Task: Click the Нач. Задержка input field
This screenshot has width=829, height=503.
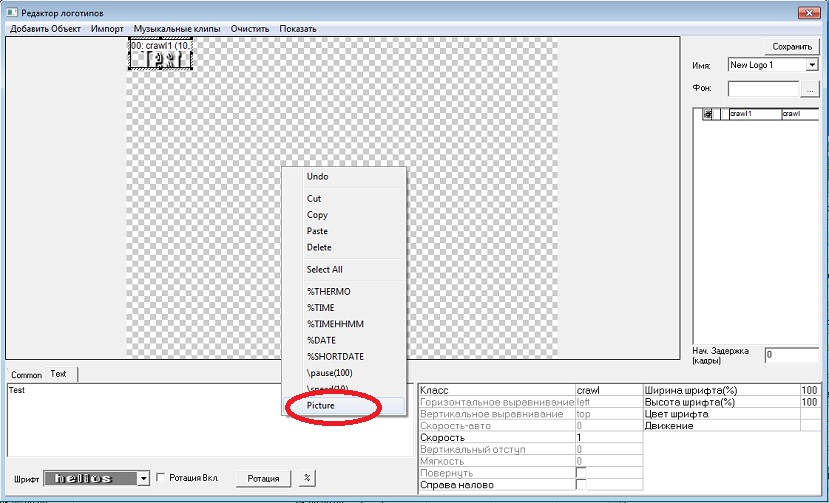Action: click(791, 355)
